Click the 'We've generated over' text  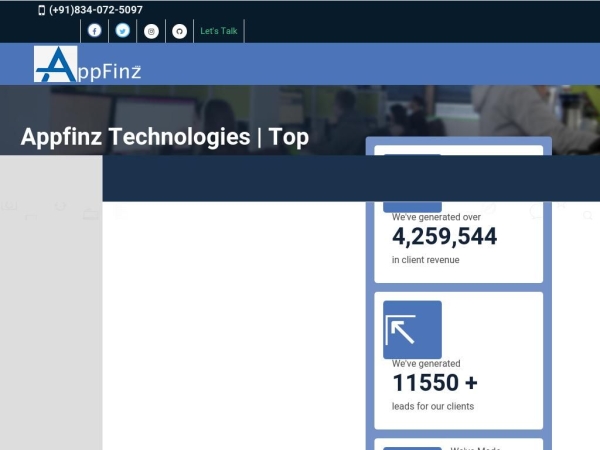pyautogui.click(x=436, y=217)
